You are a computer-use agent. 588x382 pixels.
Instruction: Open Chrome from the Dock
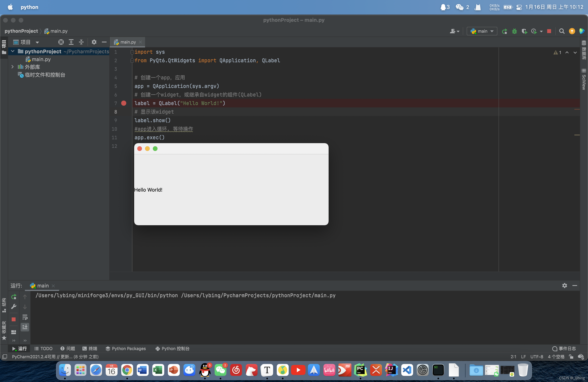pos(127,370)
